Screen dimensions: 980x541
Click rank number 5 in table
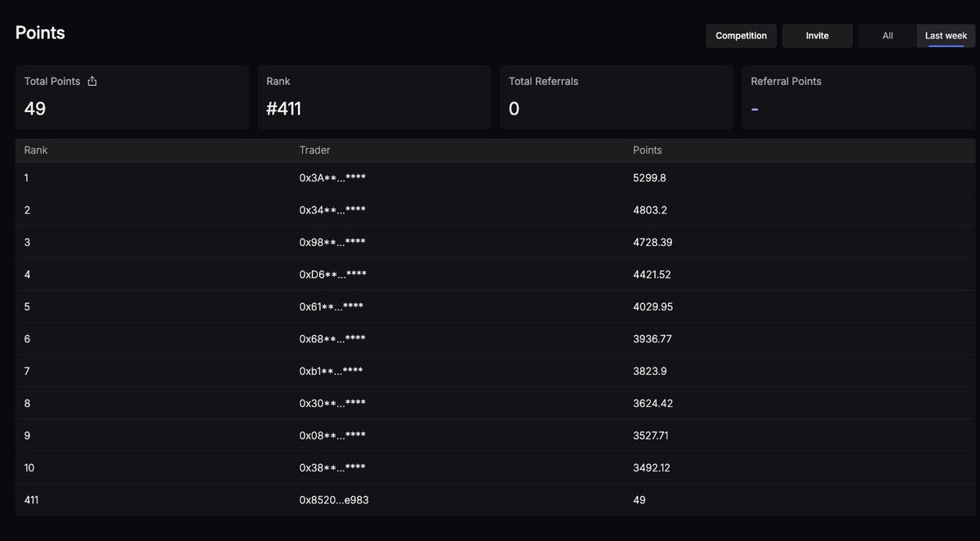[x=27, y=306]
